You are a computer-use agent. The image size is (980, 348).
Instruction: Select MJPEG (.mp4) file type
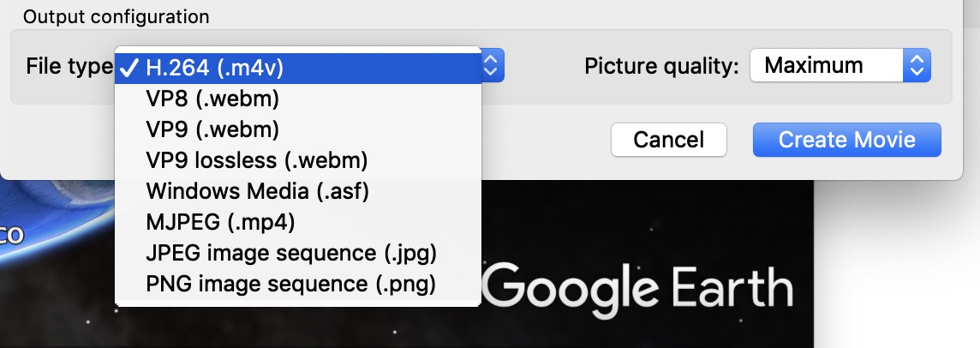click(220, 222)
